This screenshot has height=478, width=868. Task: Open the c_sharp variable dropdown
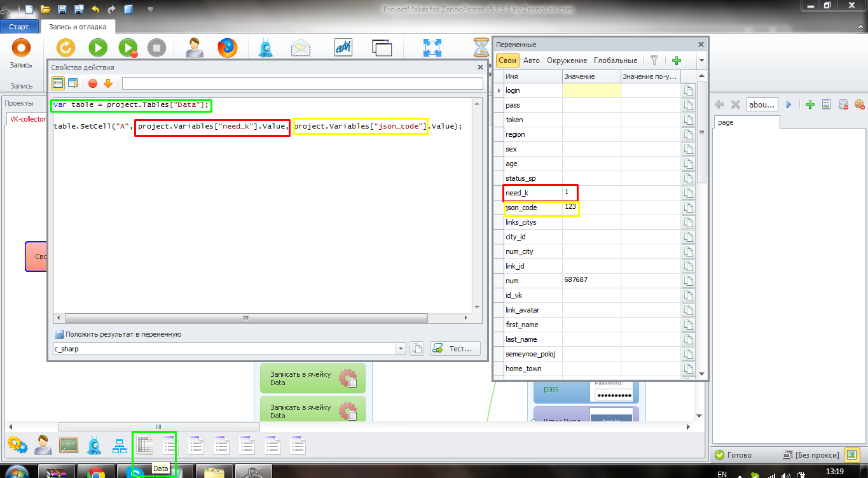pyautogui.click(x=401, y=349)
